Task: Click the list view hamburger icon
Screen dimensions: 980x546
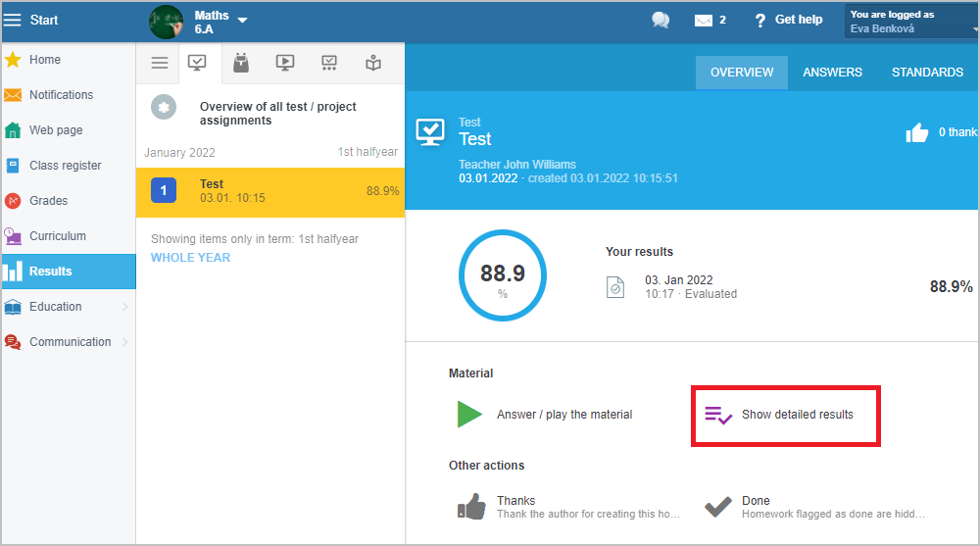Action: 160,63
